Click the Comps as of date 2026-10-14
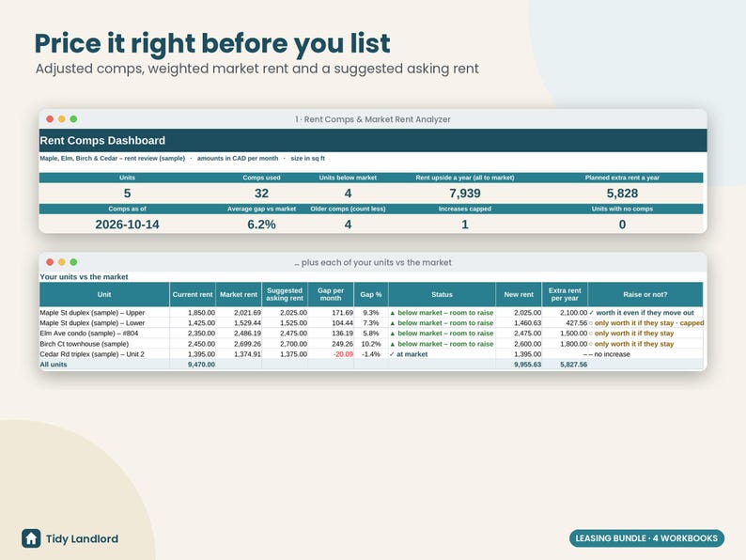 (x=127, y=225)
